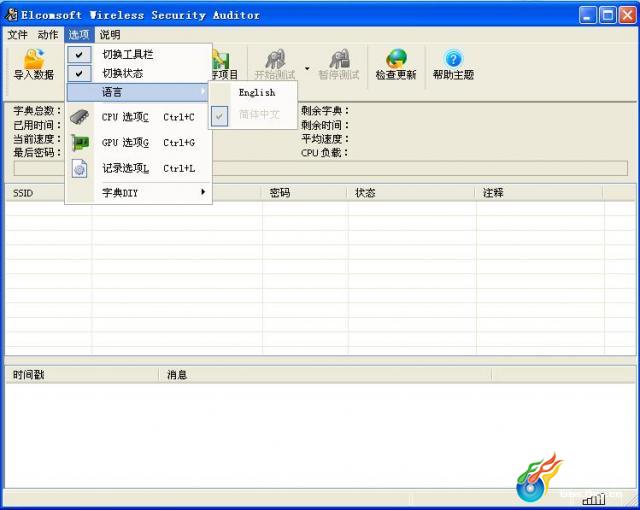The image size is (640, 510).
Task: Click the signal bars icon in status bar
Action: (594, 499)
